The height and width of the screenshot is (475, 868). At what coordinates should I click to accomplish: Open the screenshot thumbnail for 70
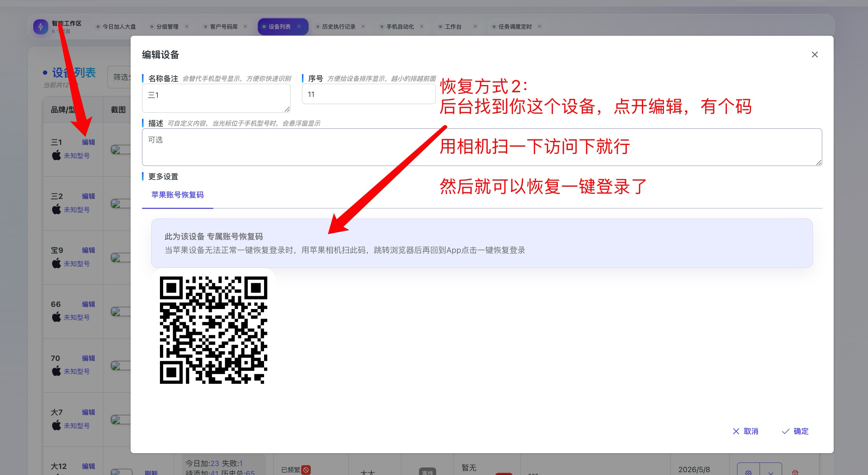[121, 366]
